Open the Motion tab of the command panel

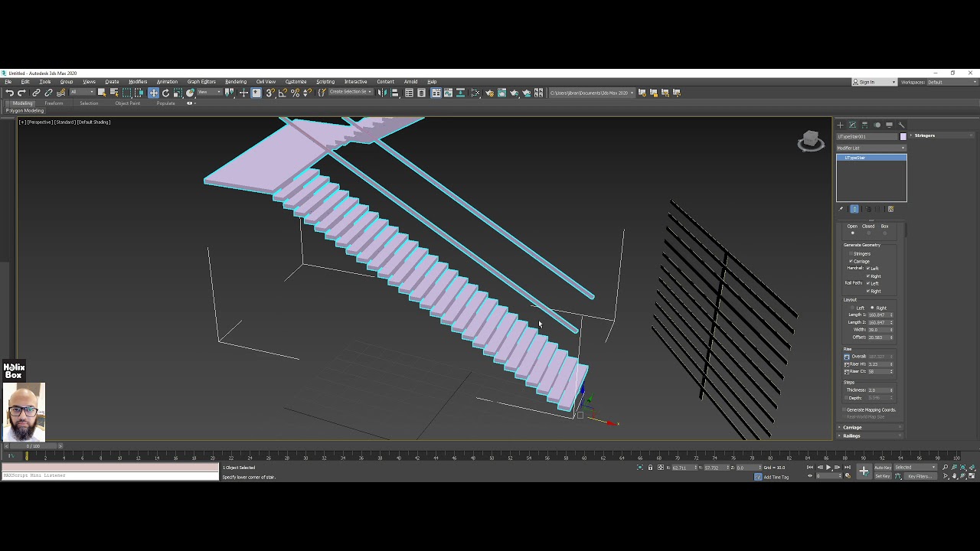click(877, 125)
